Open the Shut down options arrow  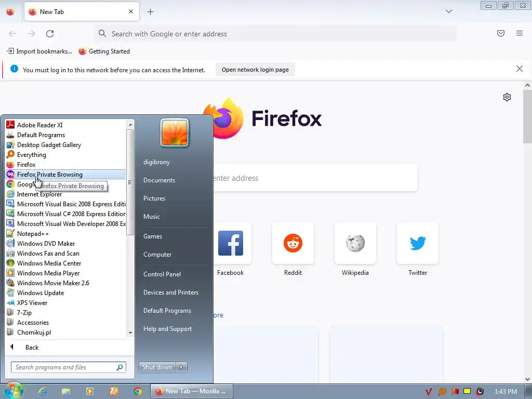181,367
